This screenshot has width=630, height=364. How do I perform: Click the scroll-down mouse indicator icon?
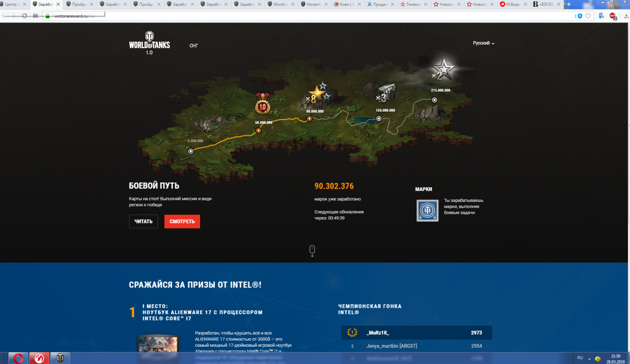pyautogui.click(x=312, y=251)
